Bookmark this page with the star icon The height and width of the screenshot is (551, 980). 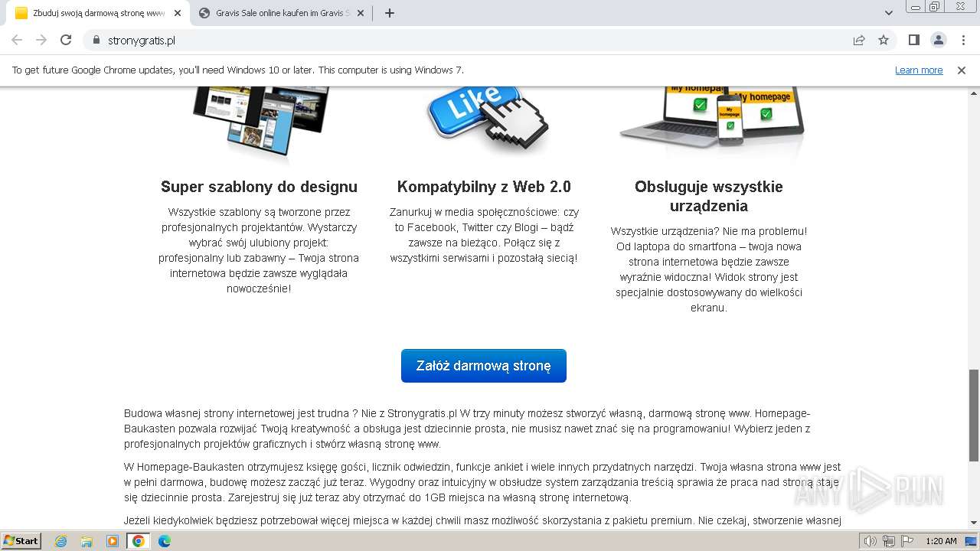[x=884, y=40]
